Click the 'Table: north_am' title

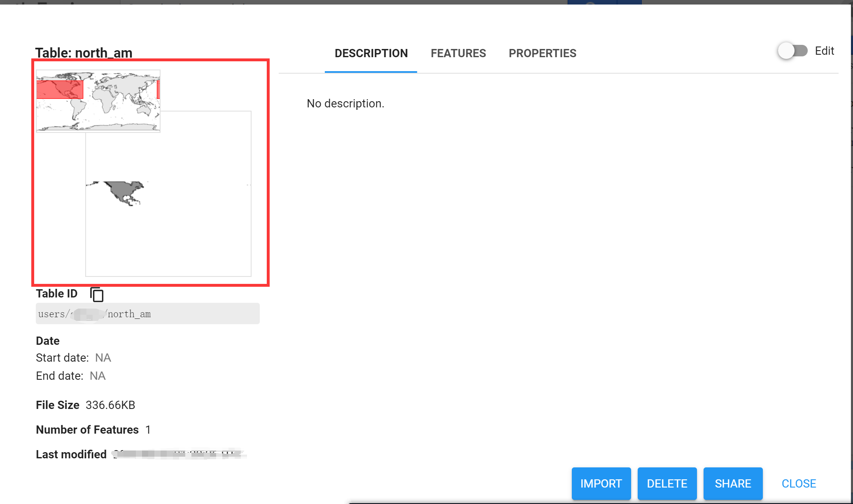[x=84, y=53]
